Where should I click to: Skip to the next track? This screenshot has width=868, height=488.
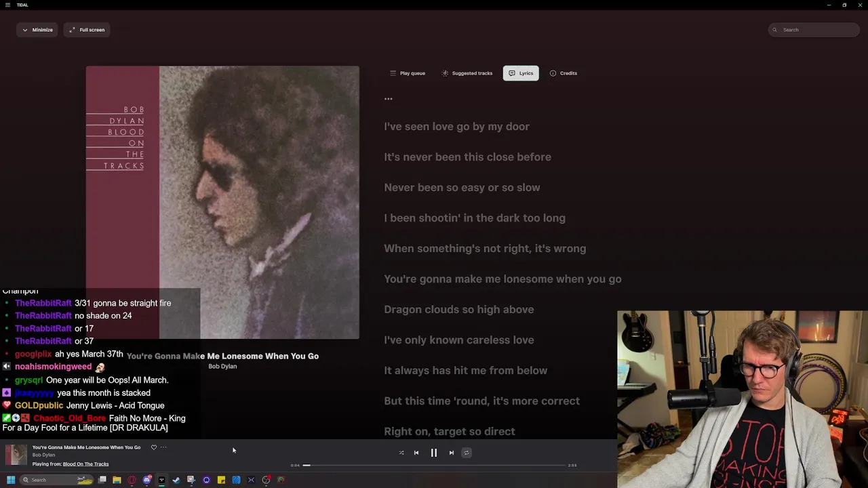[x=452, y=453]
